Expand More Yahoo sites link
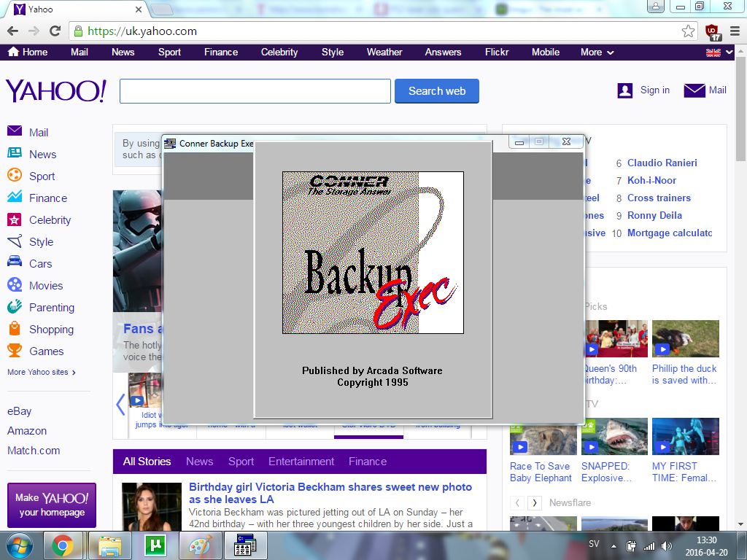The height and width of the screenshot is (560, 747). click(x=42, y=372)
